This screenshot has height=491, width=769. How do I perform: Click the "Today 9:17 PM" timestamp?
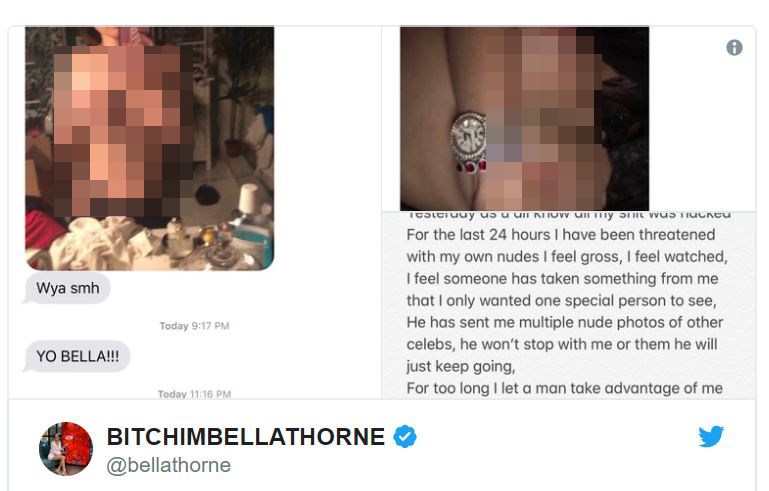click(x=194, y=326)
